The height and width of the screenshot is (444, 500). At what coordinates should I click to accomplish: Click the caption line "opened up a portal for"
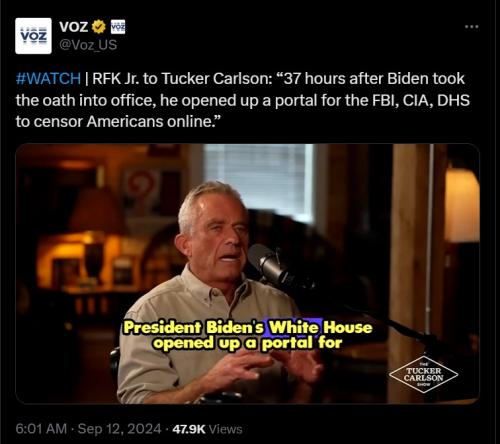[x=248, y=343]
